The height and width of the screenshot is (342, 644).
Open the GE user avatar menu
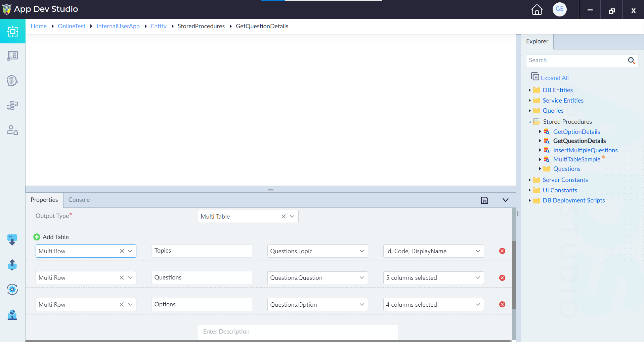pyautogui.click(x=560, y=9)
